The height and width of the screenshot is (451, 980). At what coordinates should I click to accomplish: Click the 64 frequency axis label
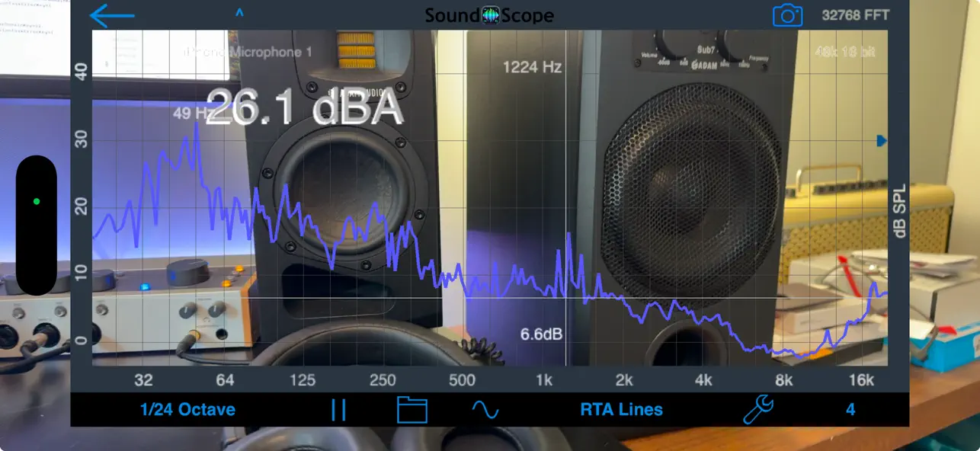[x=225, y=380]
